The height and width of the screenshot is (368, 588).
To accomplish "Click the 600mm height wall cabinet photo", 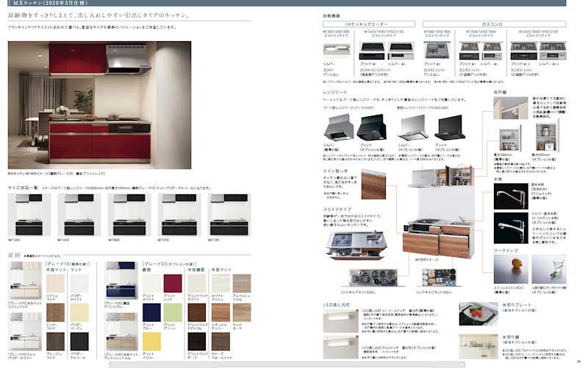I will point(547,136).
